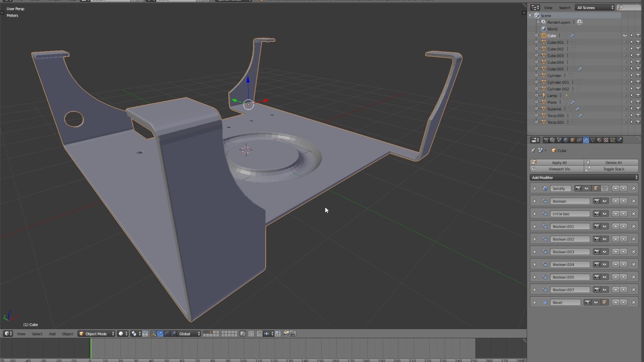Expand Cube.005 in the outliner tree

coord(537,69)
